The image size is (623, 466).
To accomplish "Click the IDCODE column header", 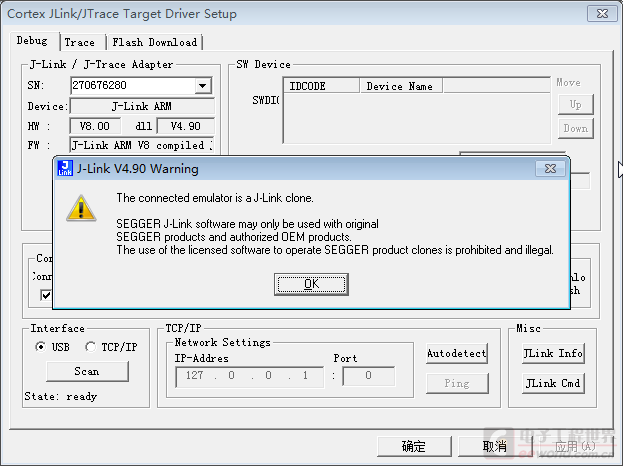I will coord(321,86).
